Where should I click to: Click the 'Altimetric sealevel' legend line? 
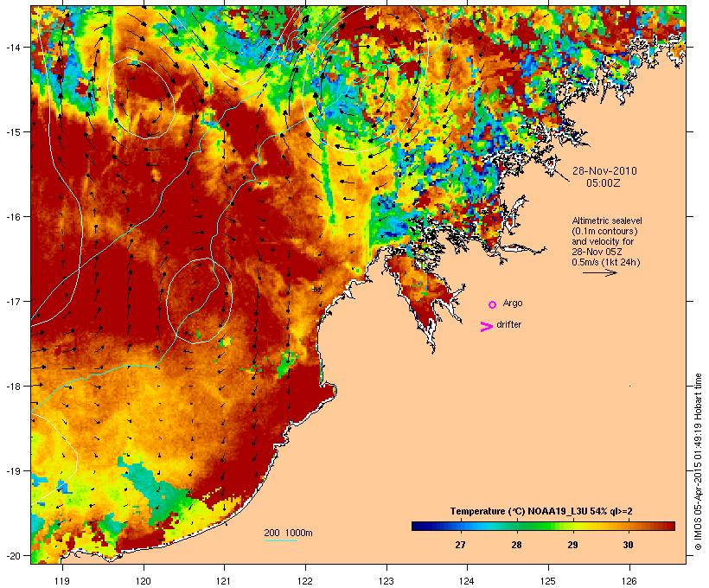pyautogui.click(x=607, y=220)
